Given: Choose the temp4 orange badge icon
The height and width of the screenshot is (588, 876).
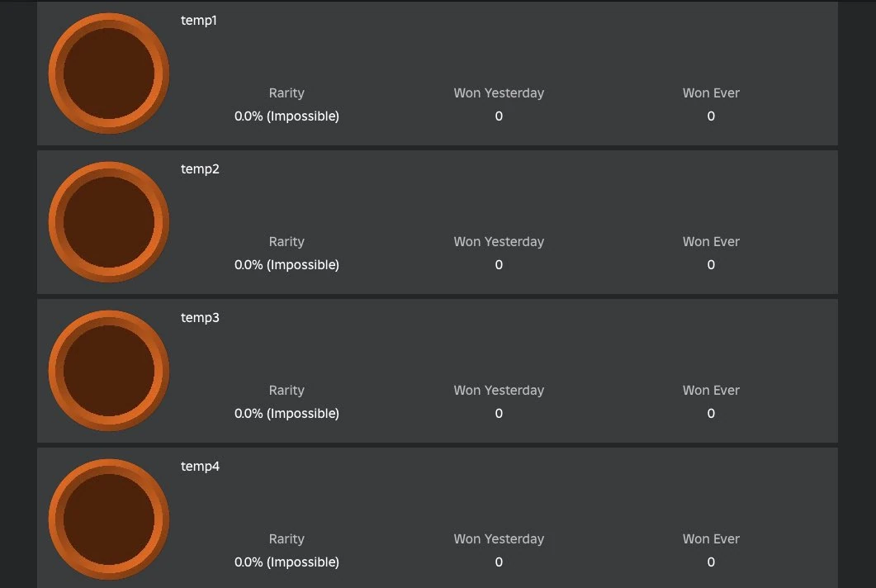Looking at the screenshot, I should (109, 519).
